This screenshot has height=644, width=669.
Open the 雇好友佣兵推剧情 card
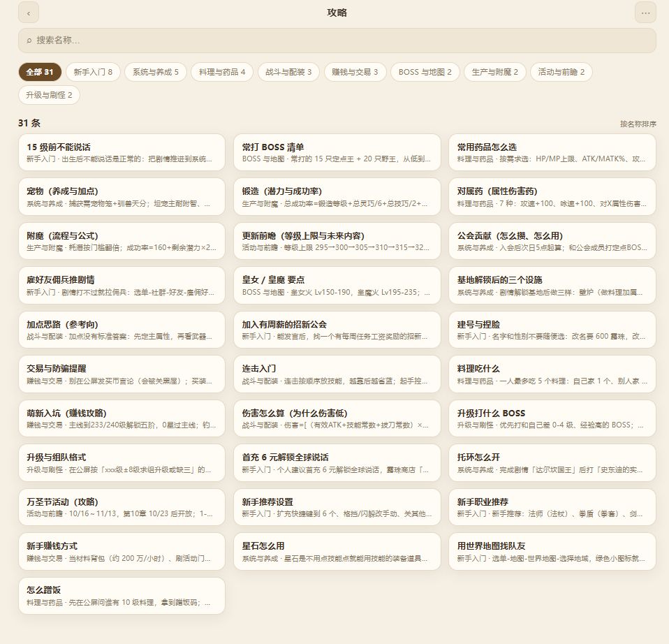(122, 286)
